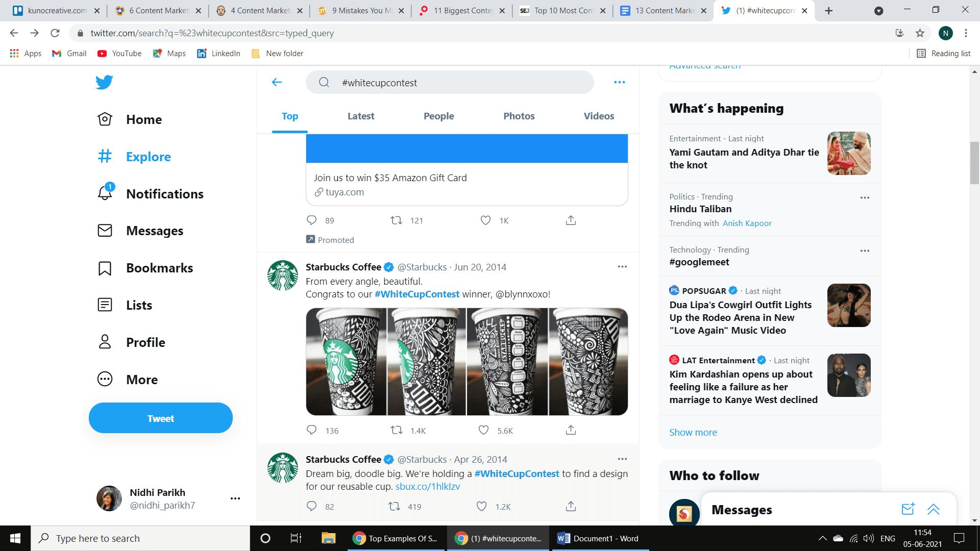Screen dimensions: 980x551
Task: Reply to the promoted tweet with 89 replies
Action: [x=312, y=220]
